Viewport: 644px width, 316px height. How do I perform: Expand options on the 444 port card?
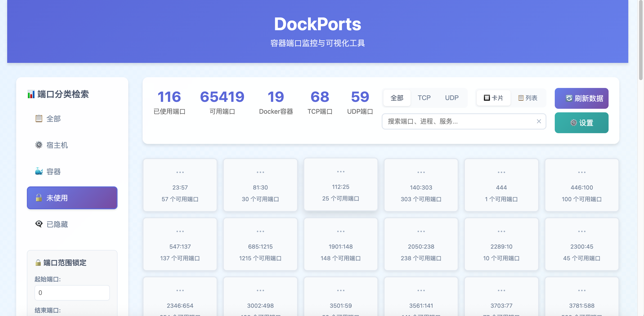click(x=501, y=172)
